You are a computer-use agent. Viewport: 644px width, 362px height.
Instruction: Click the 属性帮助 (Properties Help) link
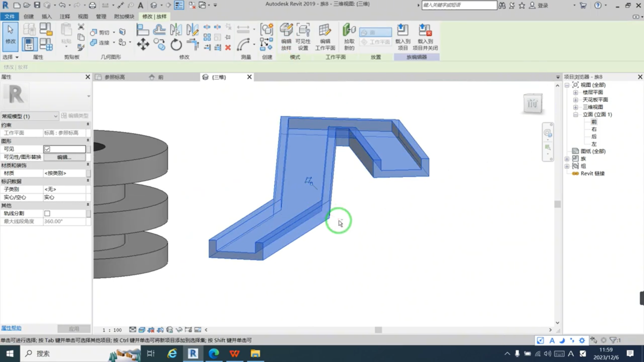[11, 328]
